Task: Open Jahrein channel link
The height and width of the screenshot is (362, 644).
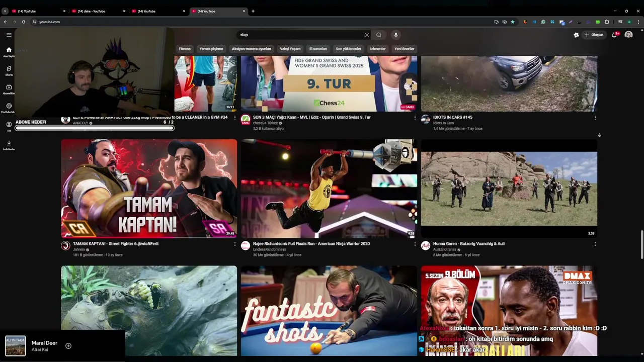Action: (79, 249)
